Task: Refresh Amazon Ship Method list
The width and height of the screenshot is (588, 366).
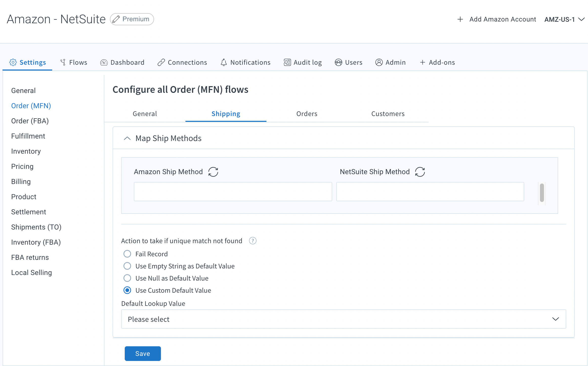Action: (x=213, y=172)
